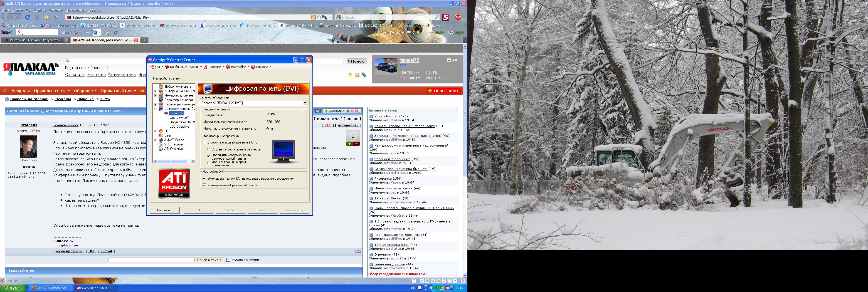Click the orange RSS icon on the forum header

pyautogui.click(x=357, y=75)
